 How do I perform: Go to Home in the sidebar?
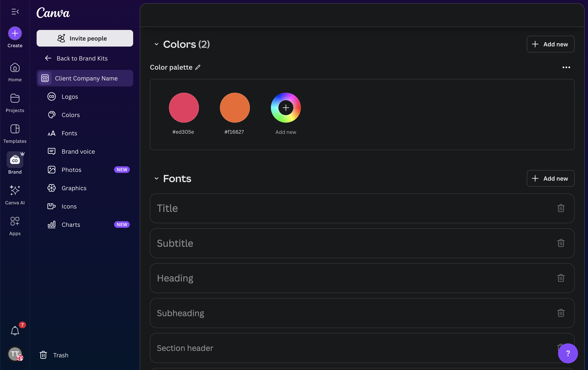click(x=15, y=72)
